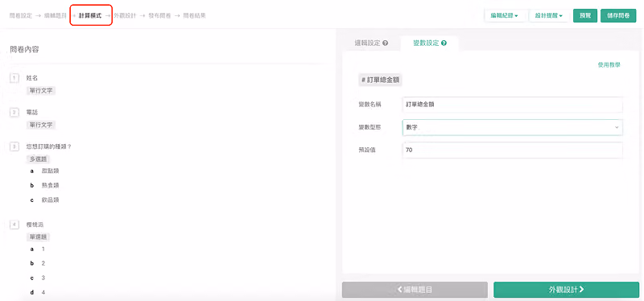Expand the 變數型態 select box
The height and width of the screenshot is (301, 644).
tap(512, 127)
